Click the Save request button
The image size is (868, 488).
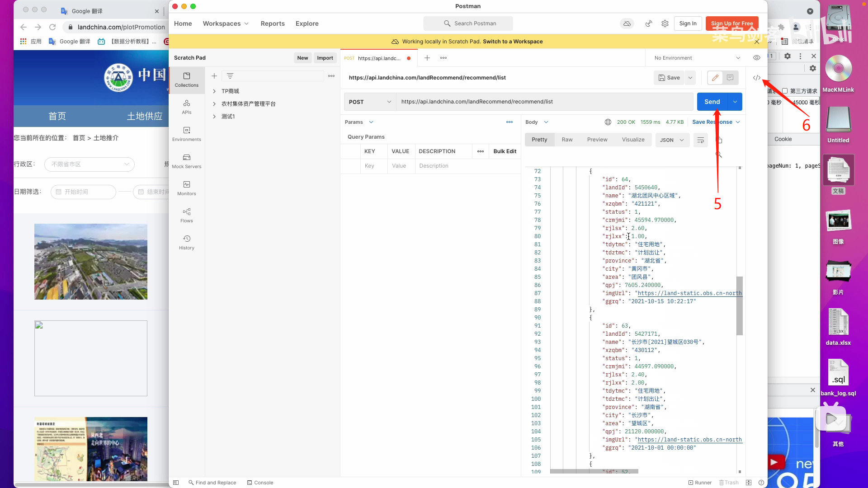[669, 78]
